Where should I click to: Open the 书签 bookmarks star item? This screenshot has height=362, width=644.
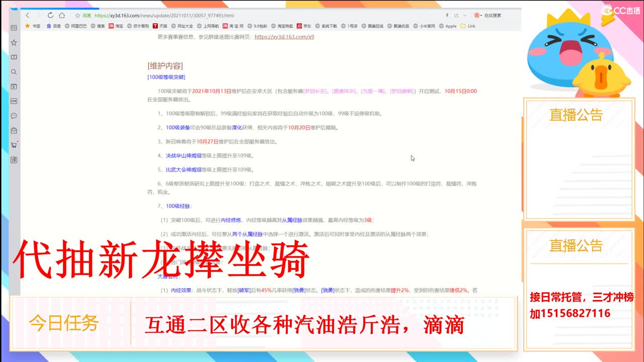32,26
